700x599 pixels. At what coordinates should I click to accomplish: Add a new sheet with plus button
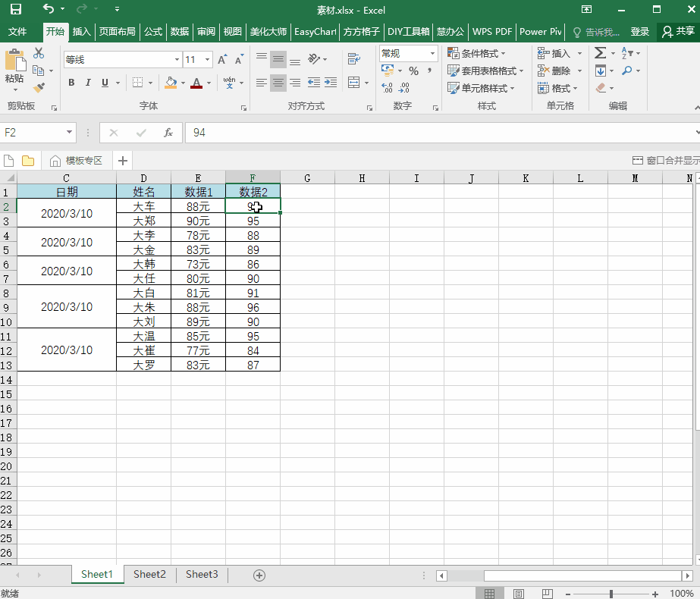[x=259, y=575]
